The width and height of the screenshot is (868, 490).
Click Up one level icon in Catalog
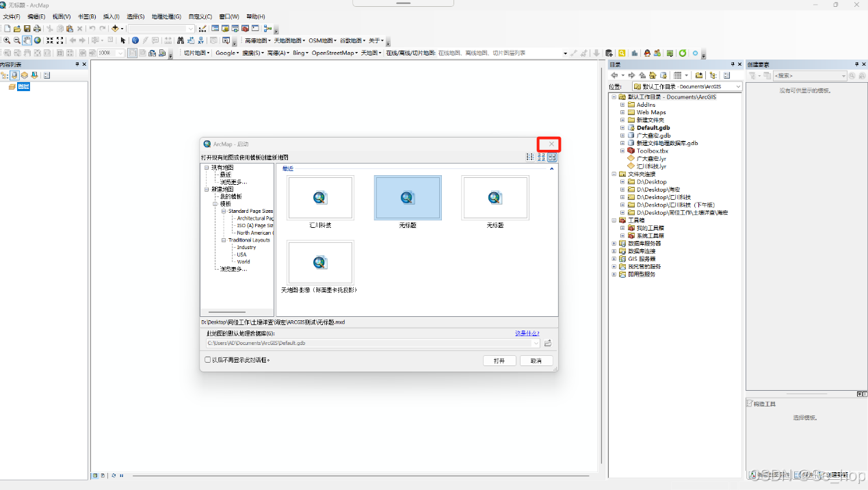[642, 75]
